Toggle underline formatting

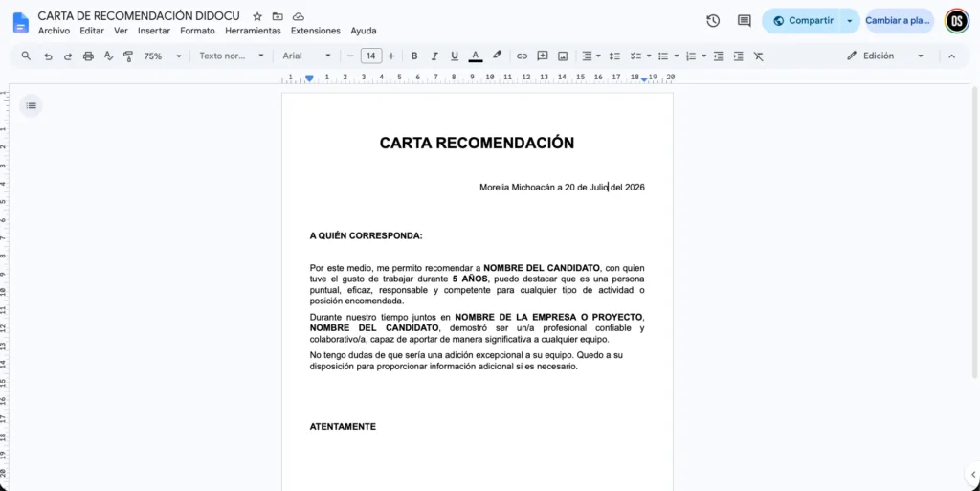(455, 56)
